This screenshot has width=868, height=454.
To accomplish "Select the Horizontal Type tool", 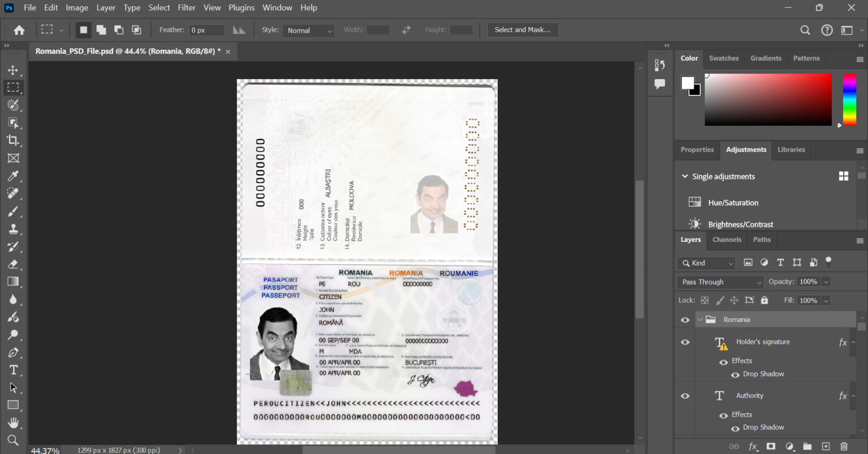I will pos(13,370).
